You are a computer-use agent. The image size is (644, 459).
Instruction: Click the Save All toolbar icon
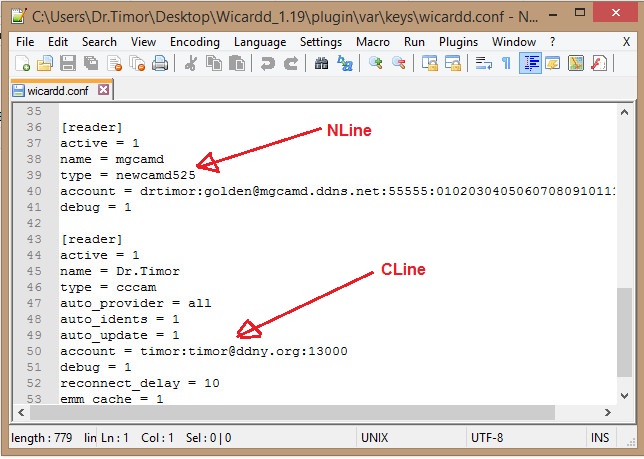[x=91, y=64]
